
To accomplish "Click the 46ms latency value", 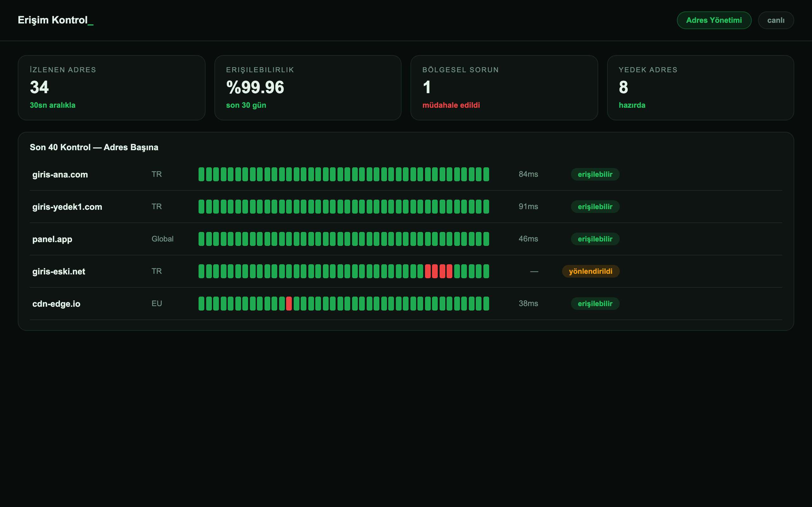I will 528,239.
